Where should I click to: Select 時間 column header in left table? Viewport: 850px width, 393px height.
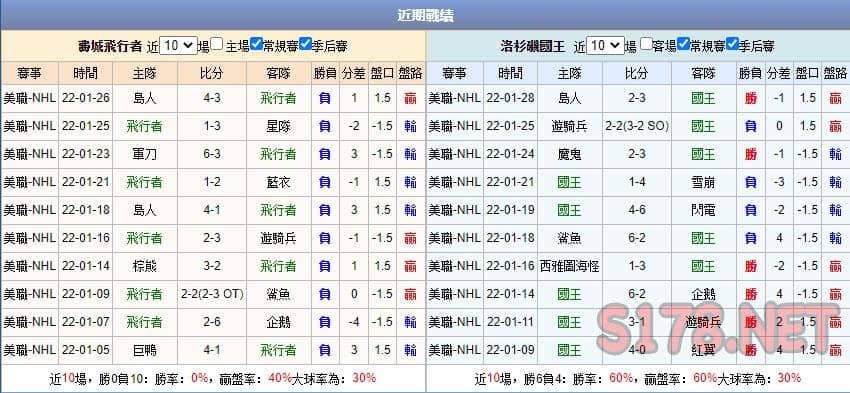pos(86,73)
